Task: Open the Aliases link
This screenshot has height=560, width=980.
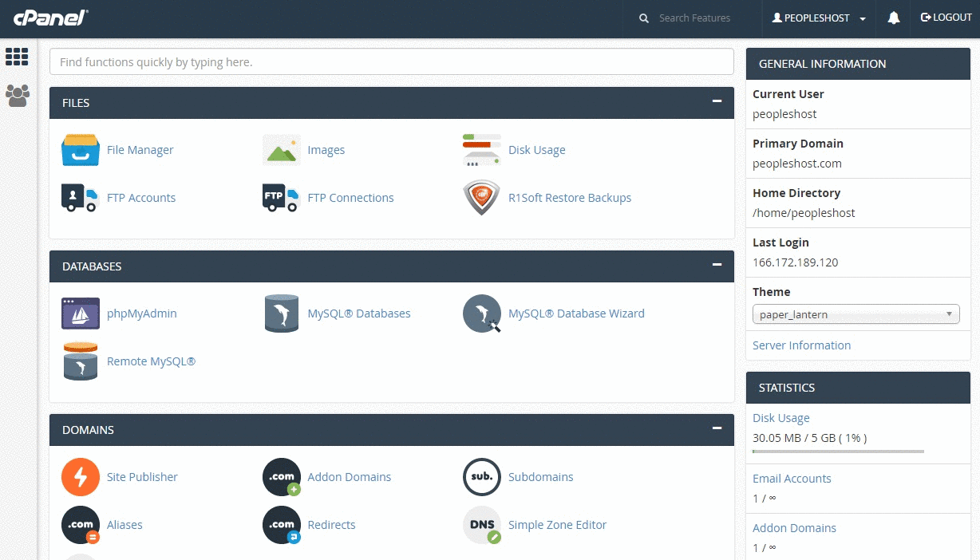Action: [x=124, y=525]
